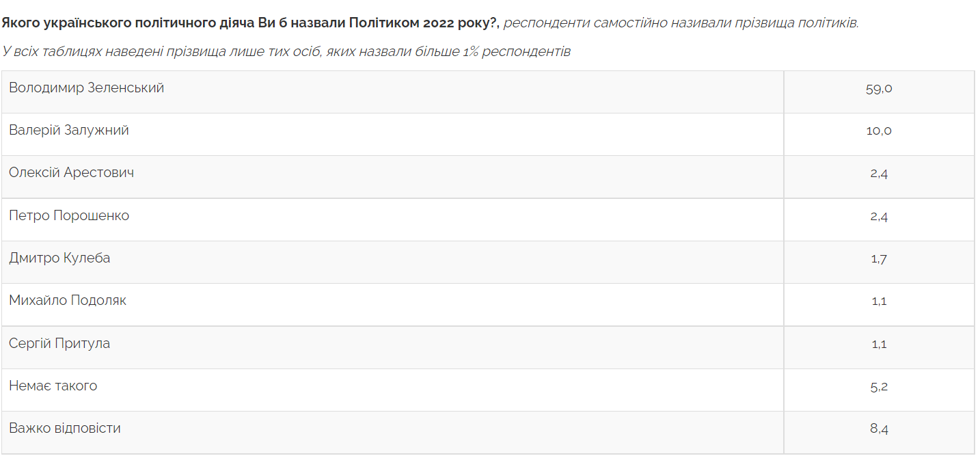Click the 1,1 value in Притула row
This screenshot has width=980, height=456.
878,345
